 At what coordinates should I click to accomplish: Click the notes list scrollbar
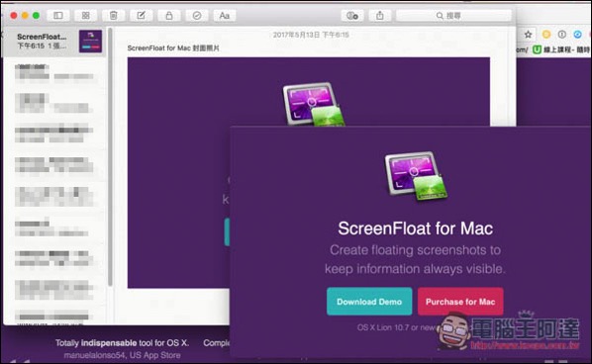coord(110,156)
